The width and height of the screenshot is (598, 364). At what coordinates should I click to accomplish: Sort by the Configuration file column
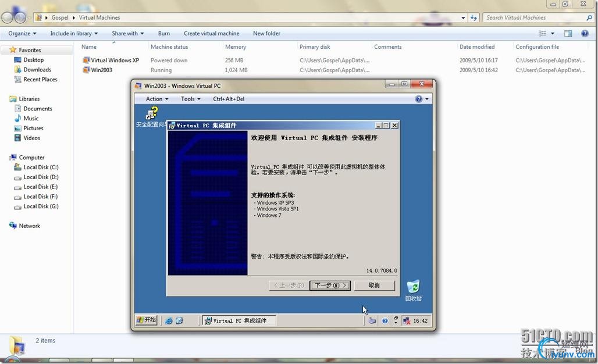click(x=537, y=47)
